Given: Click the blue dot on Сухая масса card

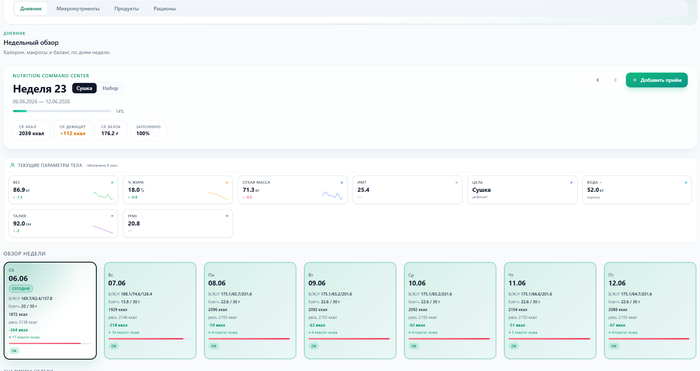Looking at the screenshot, I should click(342, 183).
